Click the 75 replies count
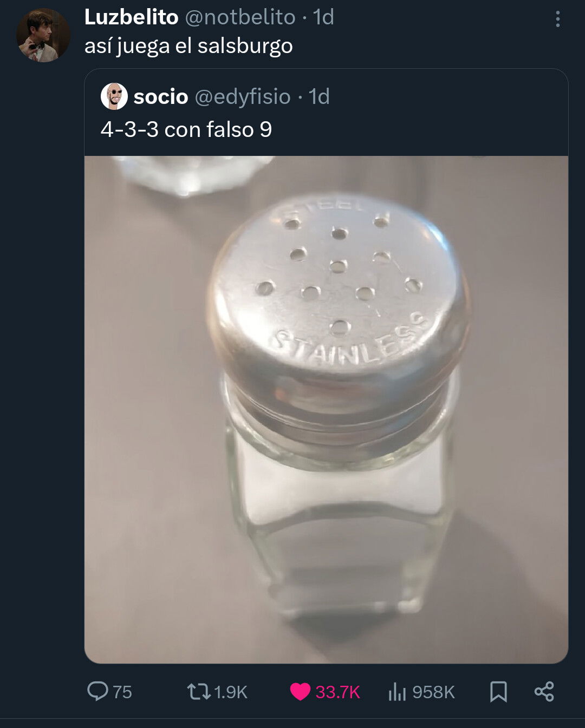Image resolution: width=585 pixels, height=728 pixels. 122,692
